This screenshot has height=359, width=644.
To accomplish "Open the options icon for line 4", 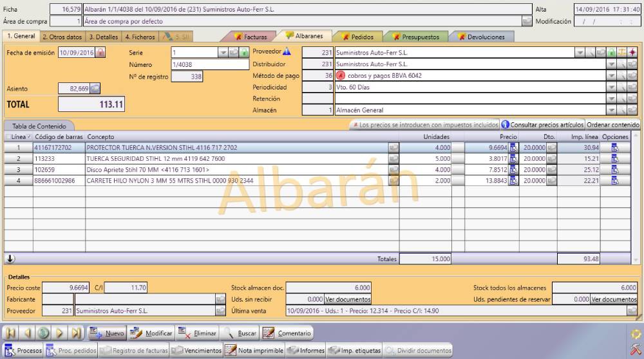I will (x=614, y=181).
